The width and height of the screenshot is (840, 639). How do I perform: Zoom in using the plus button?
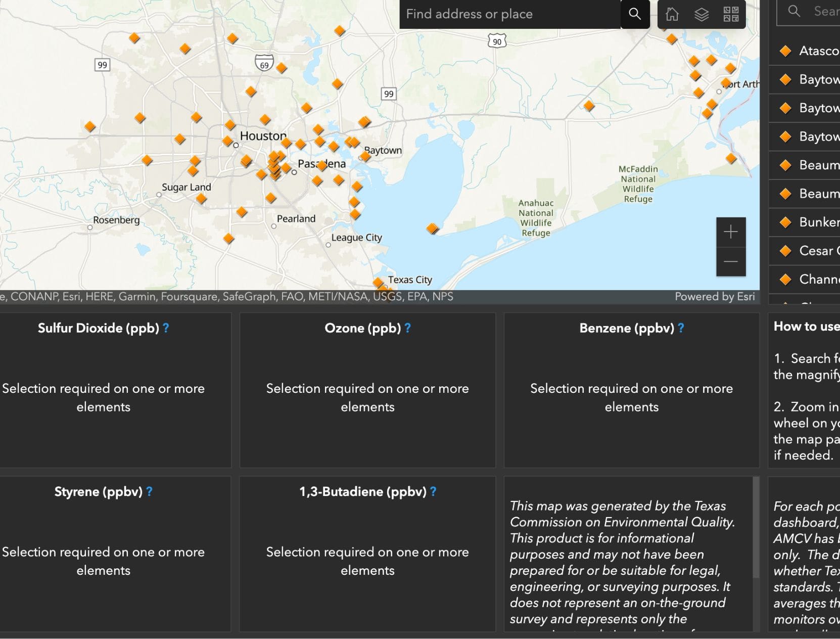coord(730,232)
